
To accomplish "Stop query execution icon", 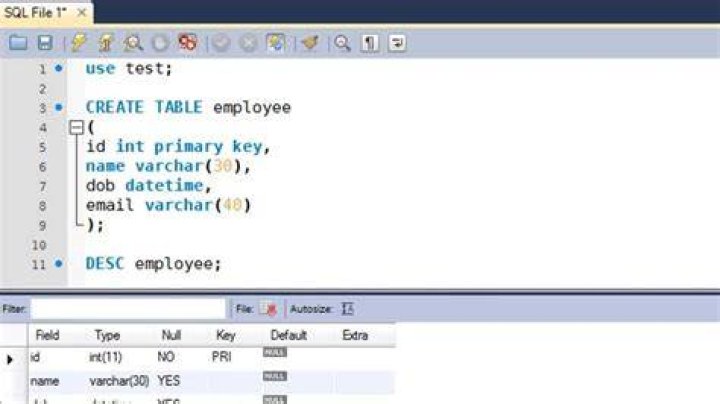I will point(160,43).
